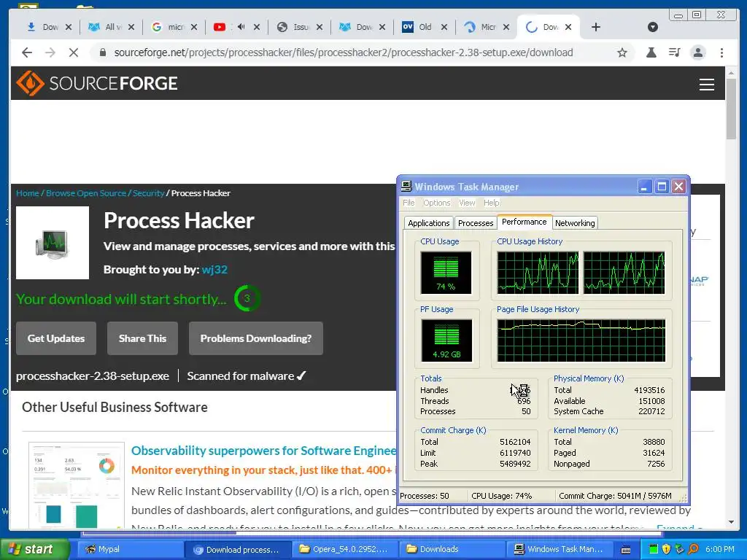Open the media control playlist icon
The width and height of the screenshot is (747, 560).
click(x=674, y=52)
